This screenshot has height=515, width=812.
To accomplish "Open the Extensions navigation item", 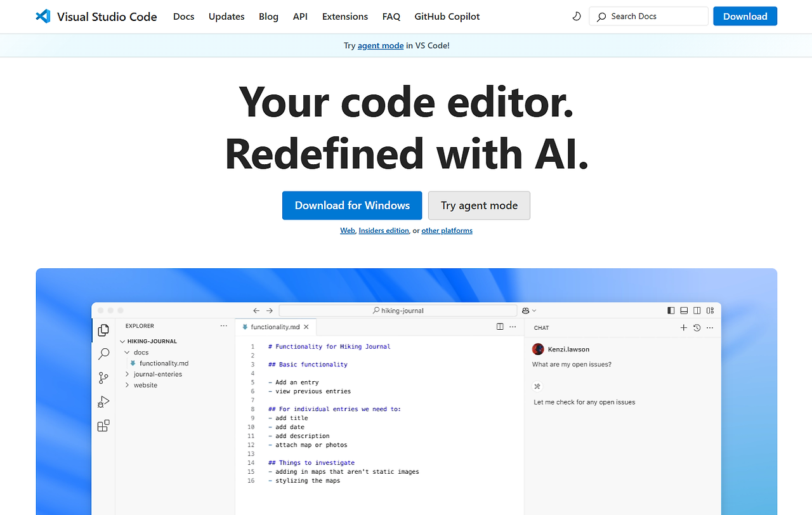I will click(345, 16).
